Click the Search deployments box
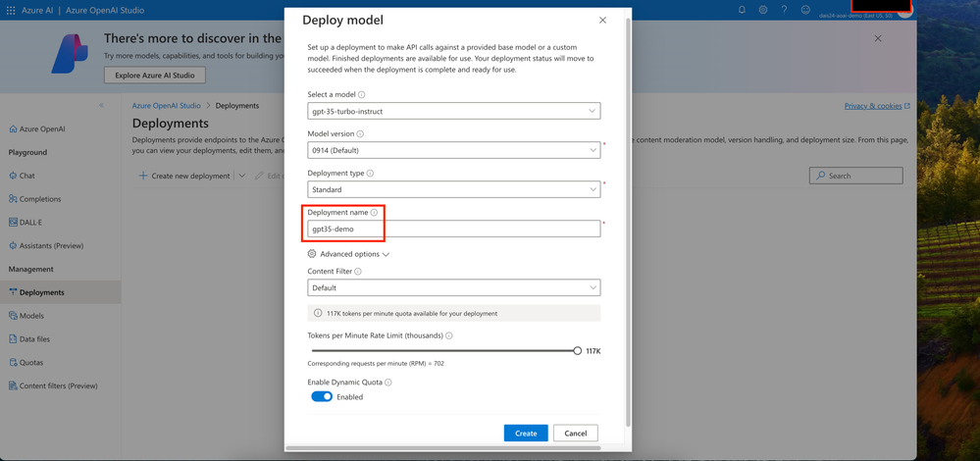The image size is (980, 461). (x=856, y=176)
